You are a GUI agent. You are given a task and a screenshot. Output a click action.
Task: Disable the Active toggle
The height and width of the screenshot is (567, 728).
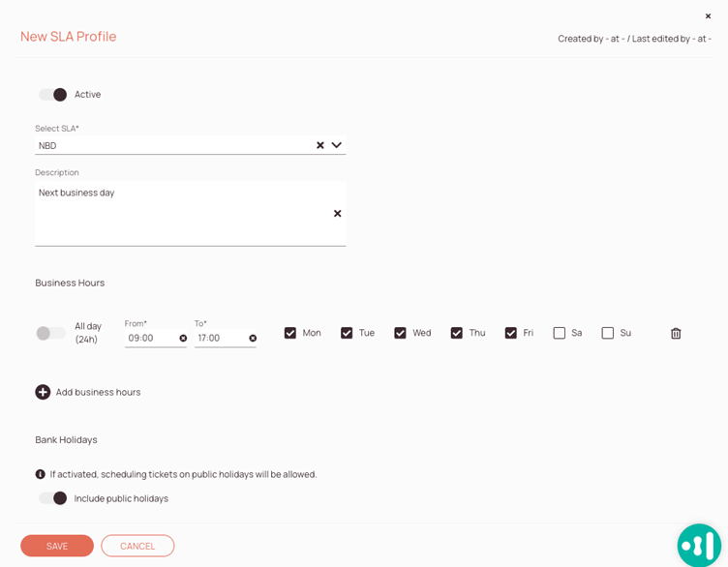(x=53, y=95)
